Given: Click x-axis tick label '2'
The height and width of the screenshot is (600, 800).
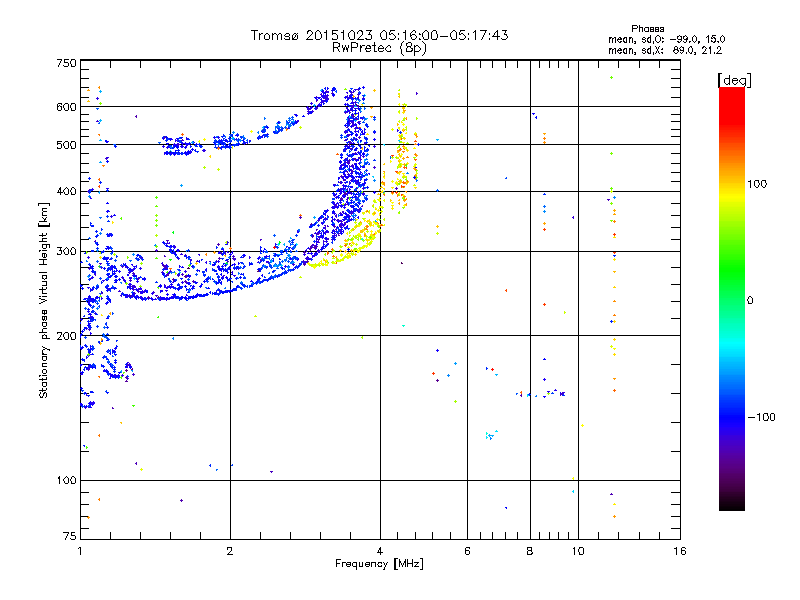Looking at the screenshot, I should coord(230,551).
